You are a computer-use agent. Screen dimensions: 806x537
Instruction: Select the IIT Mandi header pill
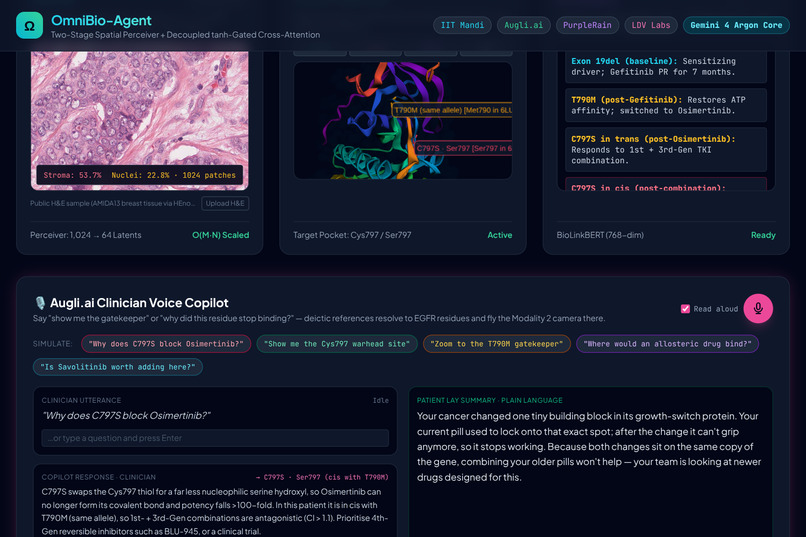click(x=462, y=25)
